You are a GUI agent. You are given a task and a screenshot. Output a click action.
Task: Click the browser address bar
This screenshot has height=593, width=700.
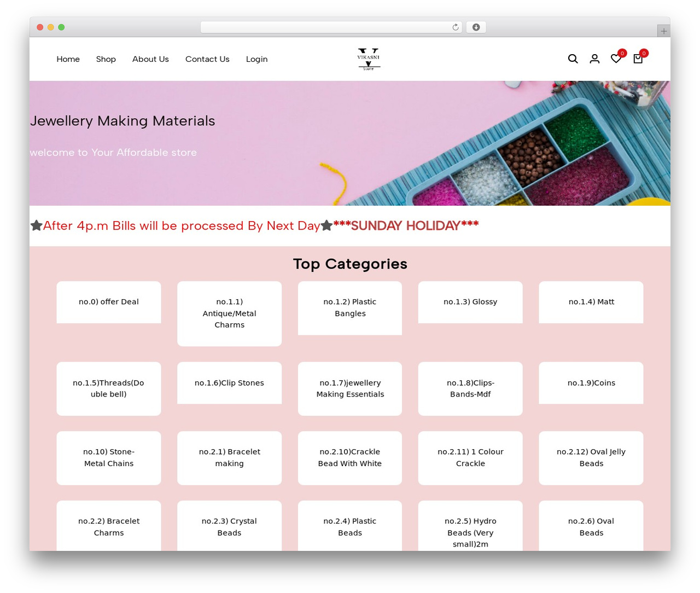[x=331, y=27]
